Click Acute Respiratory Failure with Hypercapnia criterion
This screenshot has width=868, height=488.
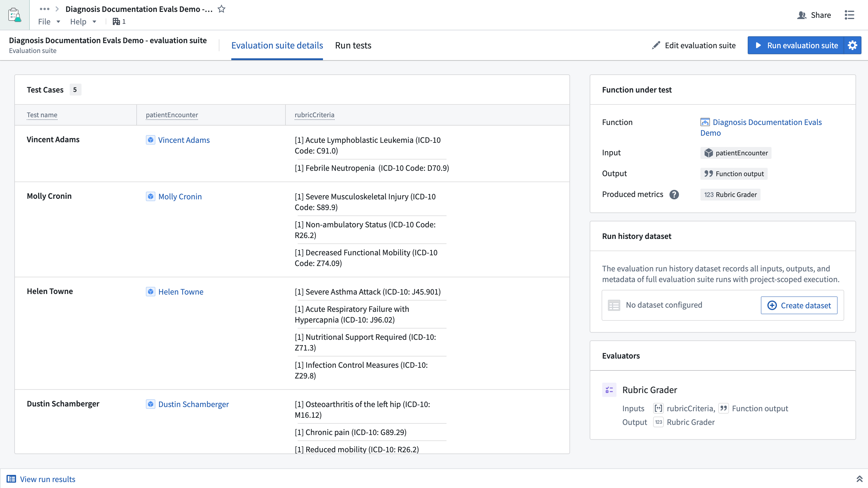(x=352, y=314)
